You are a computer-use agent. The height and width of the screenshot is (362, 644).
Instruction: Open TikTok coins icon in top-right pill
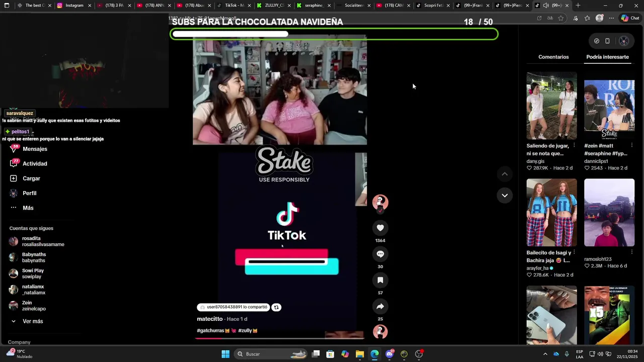pyautogui.click(x=596, y=41)
